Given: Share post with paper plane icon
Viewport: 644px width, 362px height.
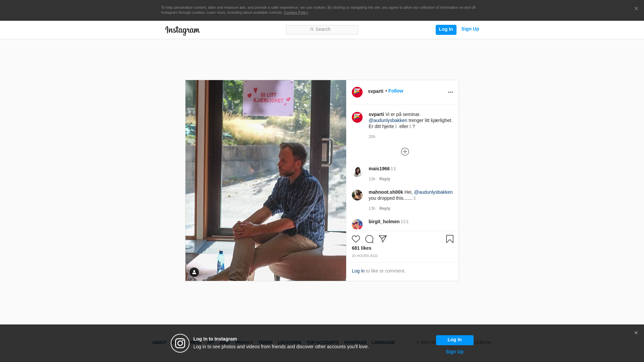Looking at the screenshot, I should pos(383,239).
